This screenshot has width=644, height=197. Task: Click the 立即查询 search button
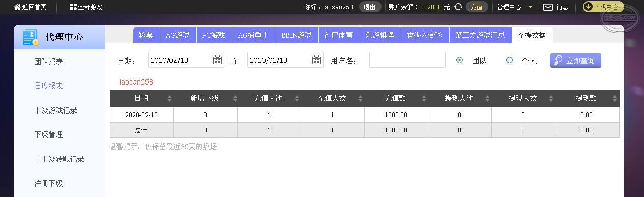(576, 61)
